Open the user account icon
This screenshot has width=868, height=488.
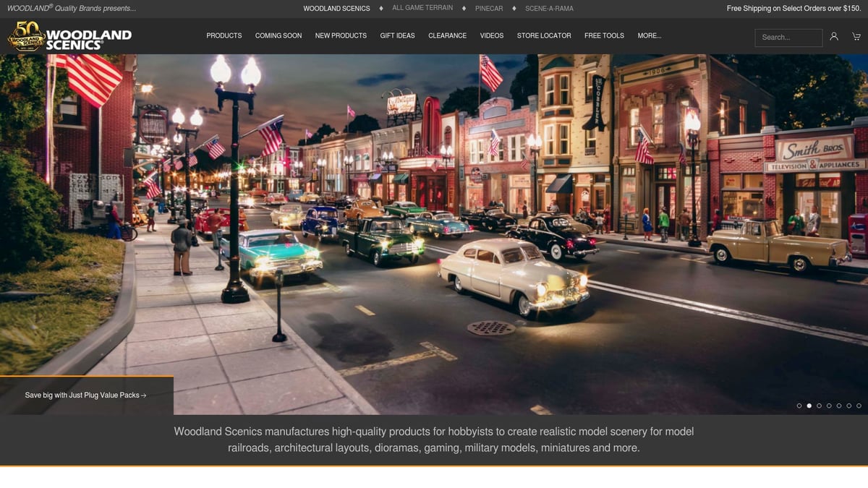point(834,36)
